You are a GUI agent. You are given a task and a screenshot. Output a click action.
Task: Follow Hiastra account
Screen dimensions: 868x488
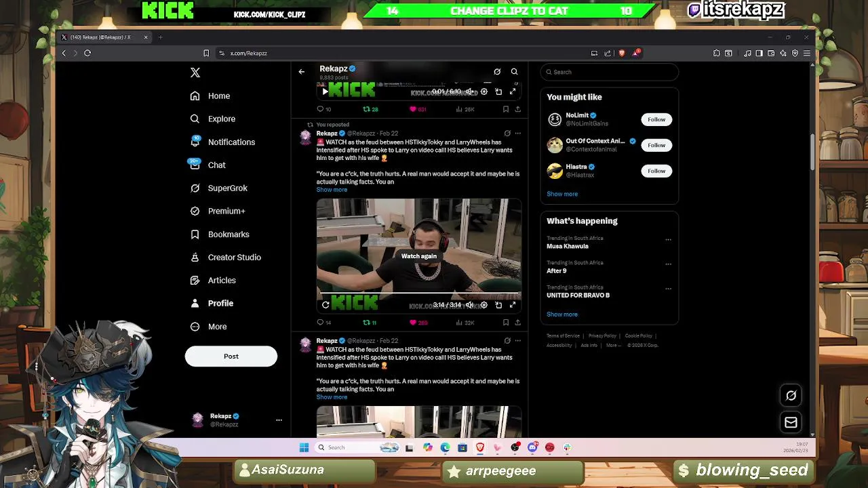[656, 171]
